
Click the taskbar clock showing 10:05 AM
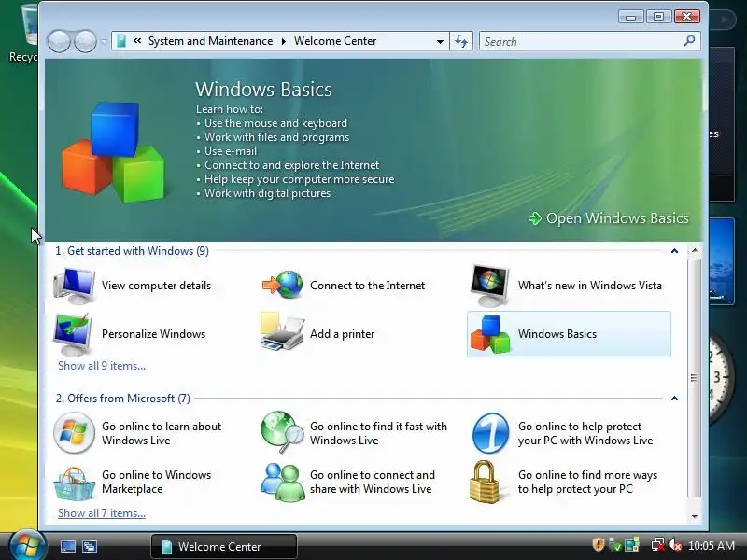pos(712,545)
